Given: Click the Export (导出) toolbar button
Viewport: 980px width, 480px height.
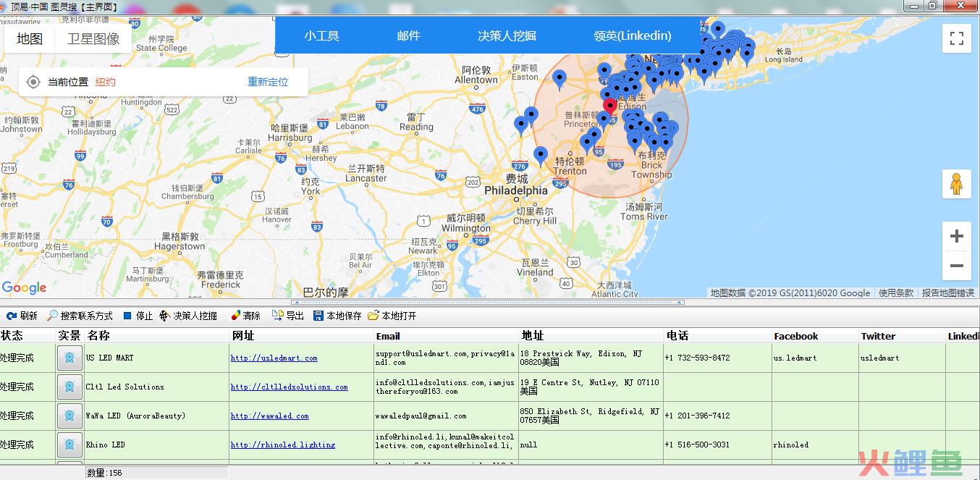Looking at the screenshot, I should pyautogui.click(x=288, y=316).
